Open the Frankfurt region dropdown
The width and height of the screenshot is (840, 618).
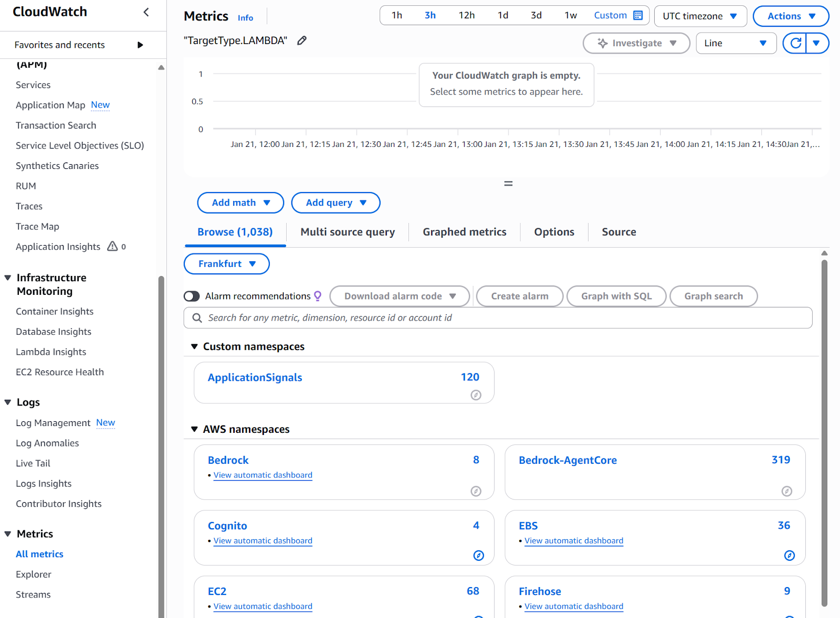tap(226, 264)
